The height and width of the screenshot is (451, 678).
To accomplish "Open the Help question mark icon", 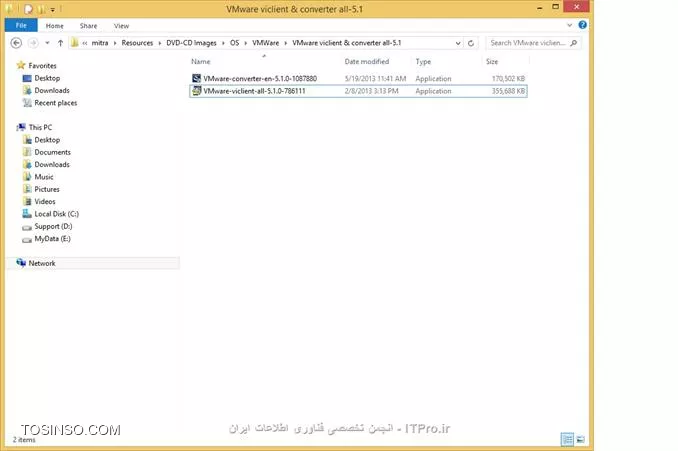I will (582, 25).
